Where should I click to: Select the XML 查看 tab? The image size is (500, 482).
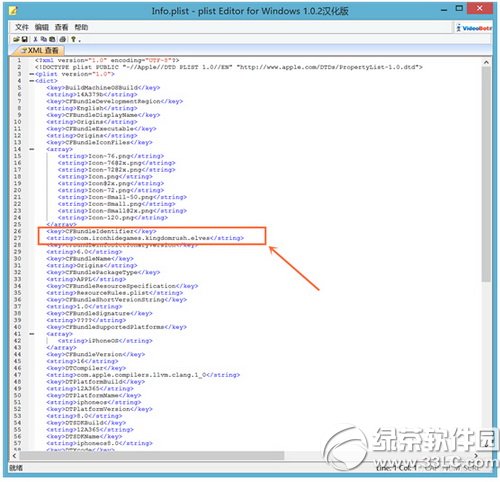(39, 51)
